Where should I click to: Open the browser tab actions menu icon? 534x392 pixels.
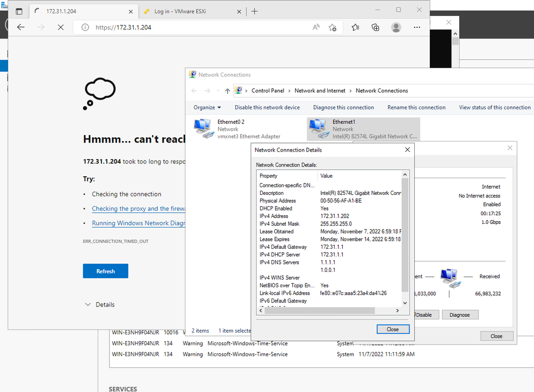[19, 11]
